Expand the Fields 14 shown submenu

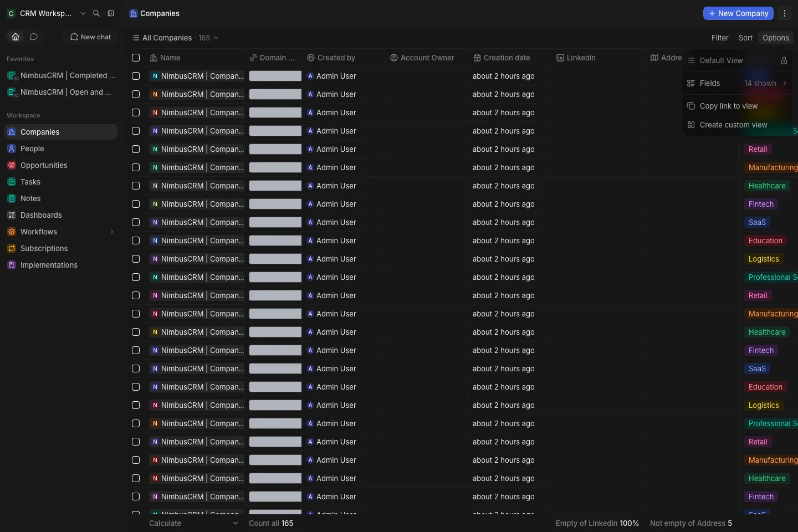[x=738, y=83]
